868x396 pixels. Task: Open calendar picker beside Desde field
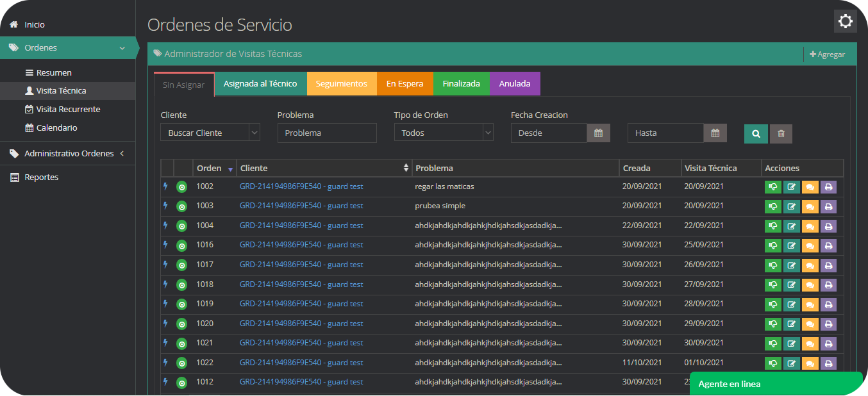598,133
